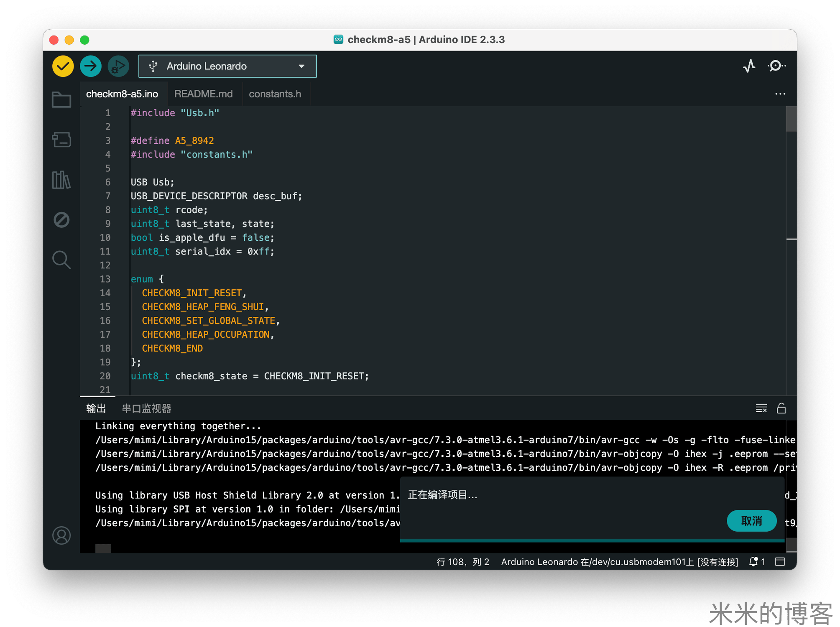Open the Library Manager sidebar icon
840x627 pixels.
(x=61, y=180)
